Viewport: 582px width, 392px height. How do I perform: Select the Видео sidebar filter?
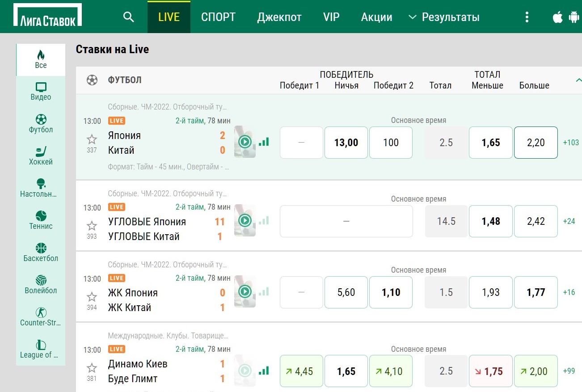41,92
